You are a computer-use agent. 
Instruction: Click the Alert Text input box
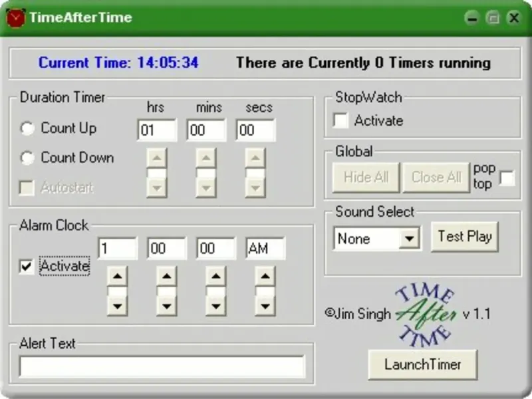coord(162,366)
